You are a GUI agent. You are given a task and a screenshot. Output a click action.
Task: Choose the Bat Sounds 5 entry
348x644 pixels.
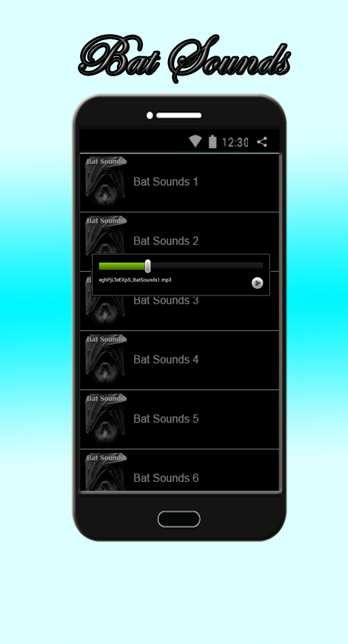tap(179, 419)
